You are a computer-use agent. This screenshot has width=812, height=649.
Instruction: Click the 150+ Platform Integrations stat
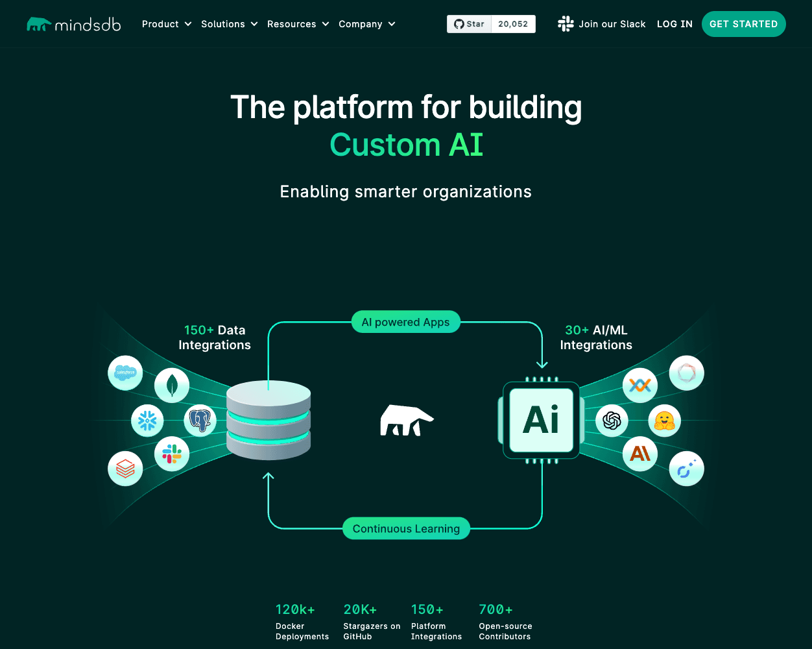[436, 622]
